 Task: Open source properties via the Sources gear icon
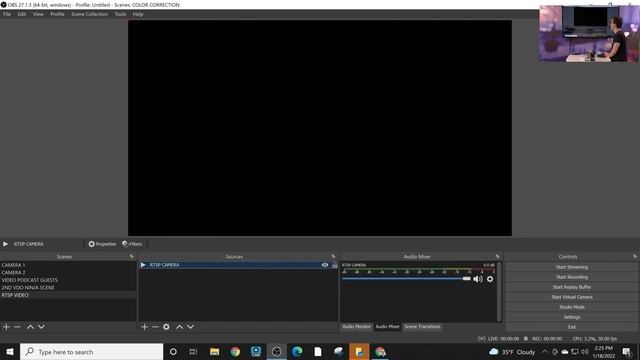166,327
